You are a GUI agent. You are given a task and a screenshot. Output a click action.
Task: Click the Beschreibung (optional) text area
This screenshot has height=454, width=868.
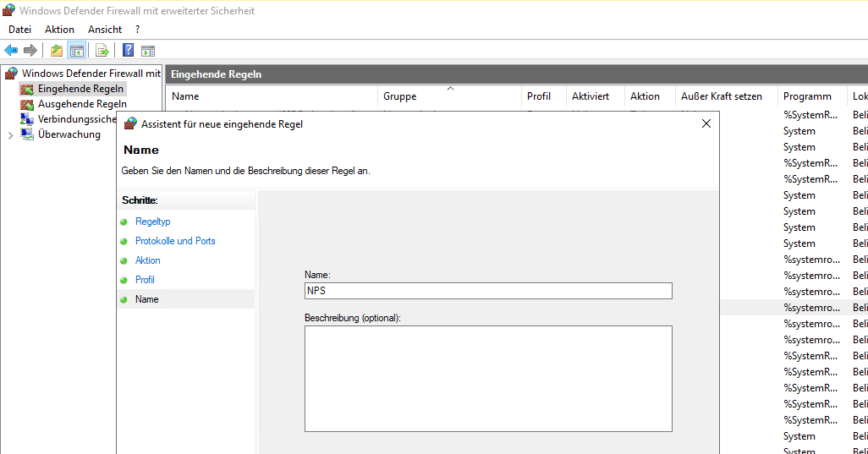coord(488,379)
